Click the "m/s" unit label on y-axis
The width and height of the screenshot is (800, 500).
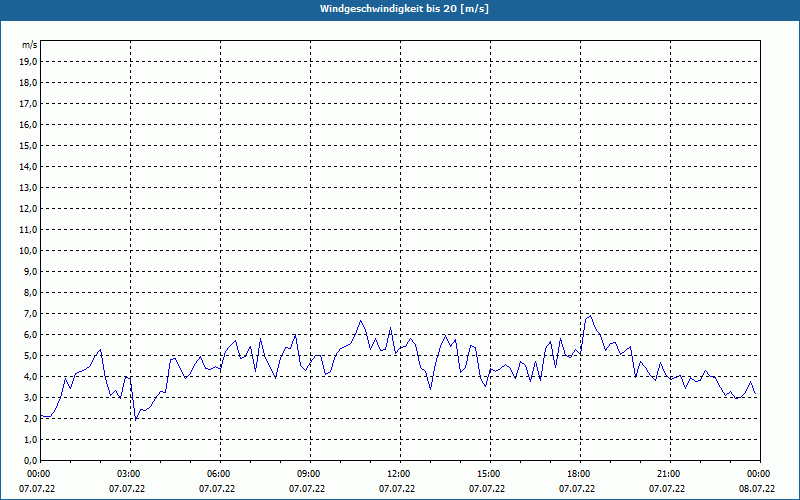pos(30,45)
